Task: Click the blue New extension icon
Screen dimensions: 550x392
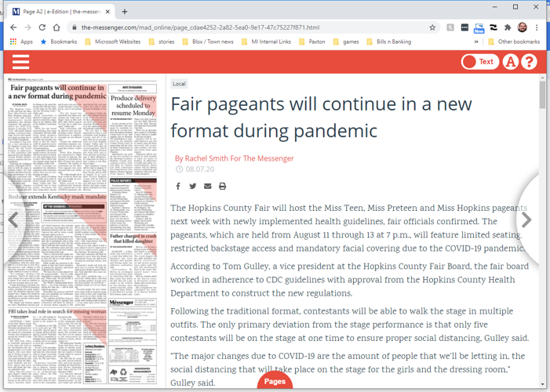Action: [x=479, y=28]
